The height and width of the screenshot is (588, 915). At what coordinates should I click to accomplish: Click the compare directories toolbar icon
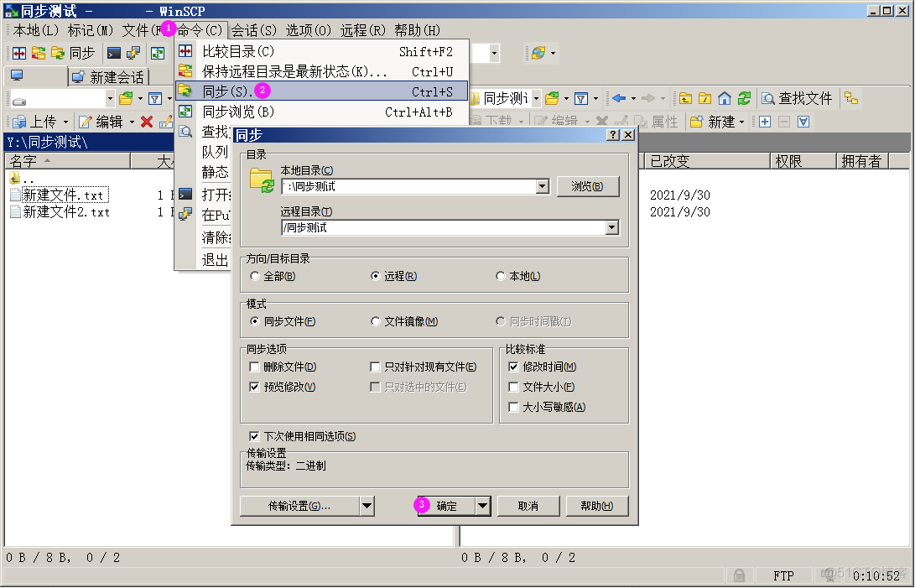(x=19, y=53)
